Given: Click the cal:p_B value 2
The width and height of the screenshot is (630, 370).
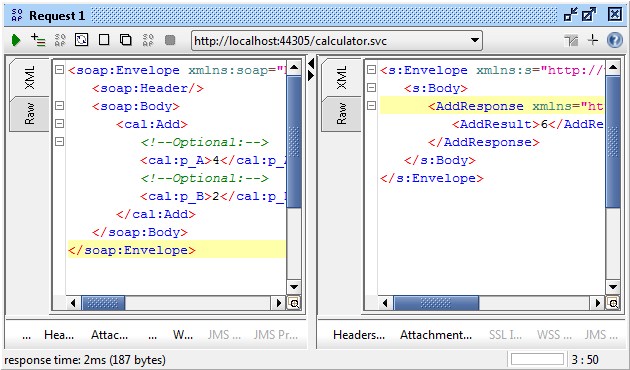Looking at the screenshot, I should 216,196.
